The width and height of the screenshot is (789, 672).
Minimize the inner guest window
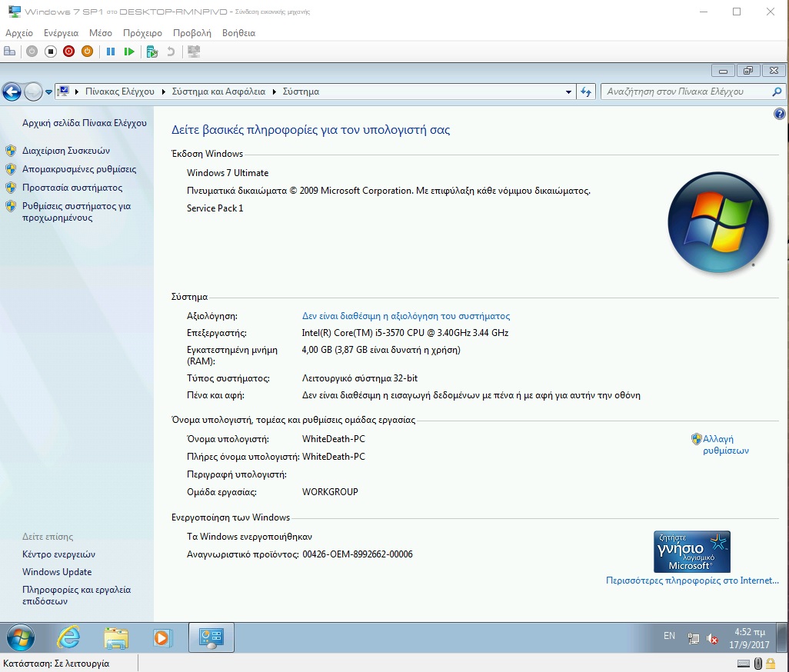(x=723, y=71)
